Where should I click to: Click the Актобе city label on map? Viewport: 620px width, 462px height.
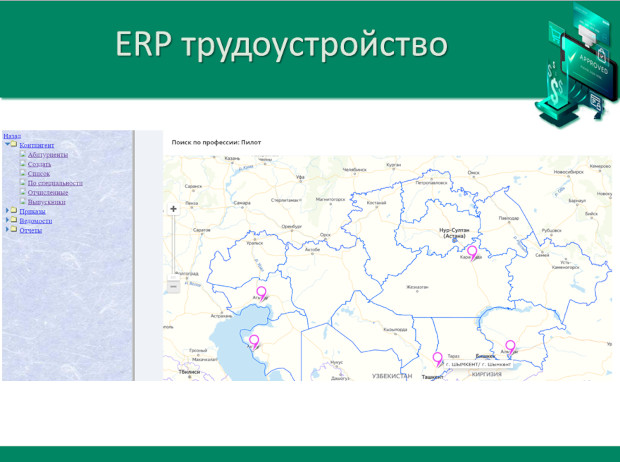point(312,250)
